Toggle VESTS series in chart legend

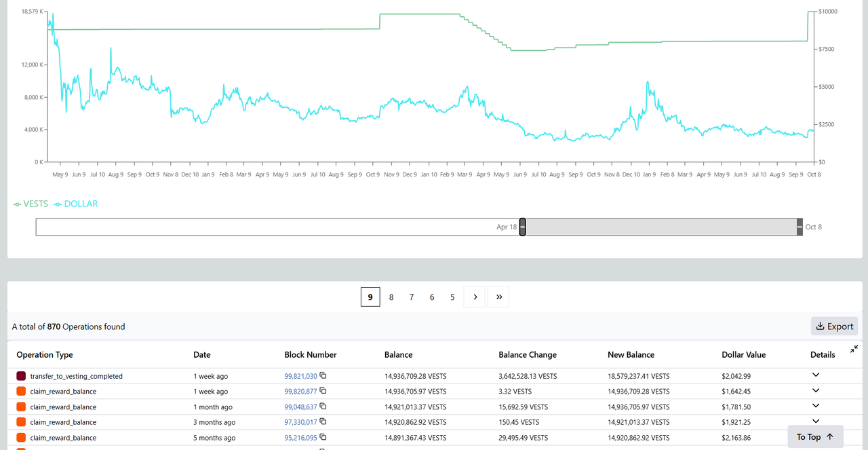pos(31,204)
